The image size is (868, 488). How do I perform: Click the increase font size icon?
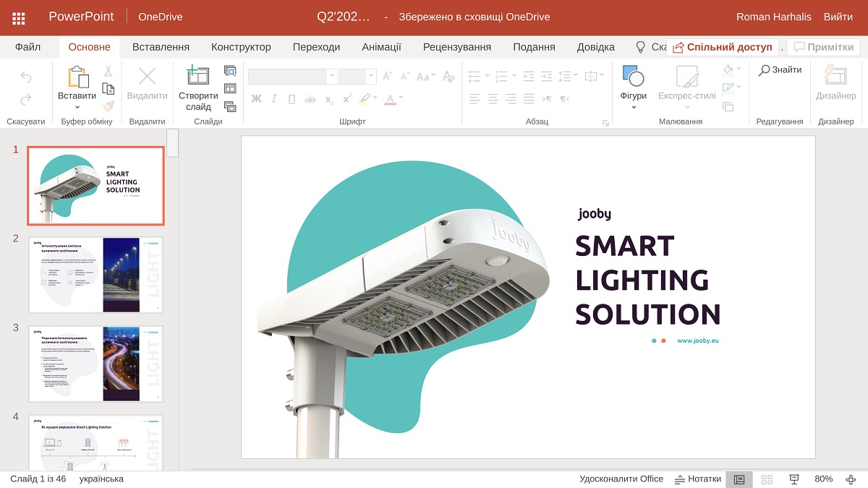[x=388, y=76]
